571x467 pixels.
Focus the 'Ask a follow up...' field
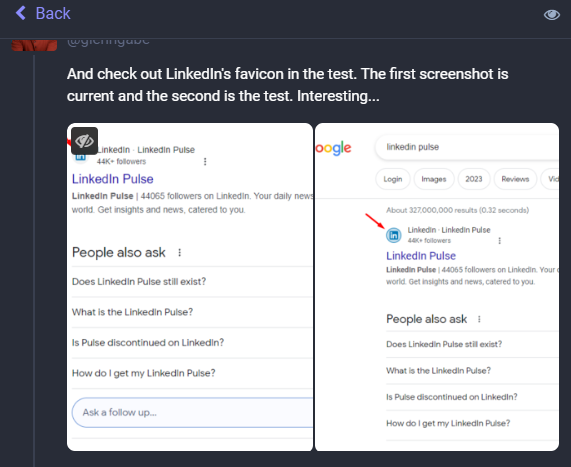192,412
